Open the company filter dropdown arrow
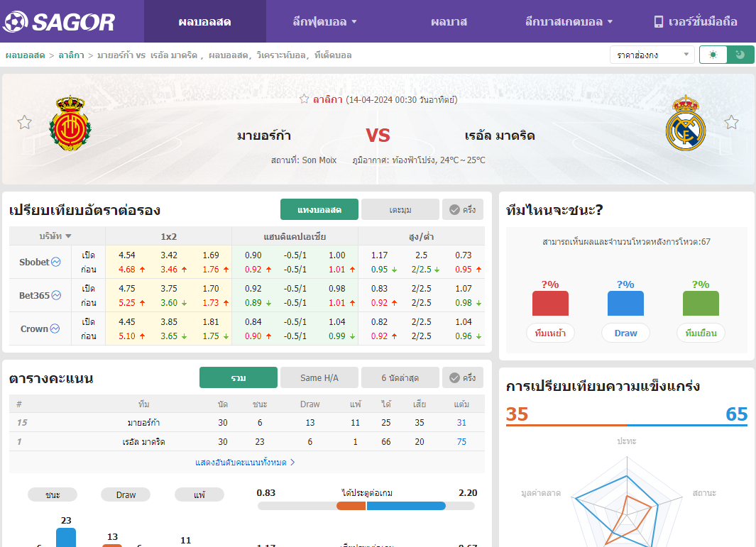Viewport: 756px width, 547px height. pyautogui.click(x=68, y=236)
